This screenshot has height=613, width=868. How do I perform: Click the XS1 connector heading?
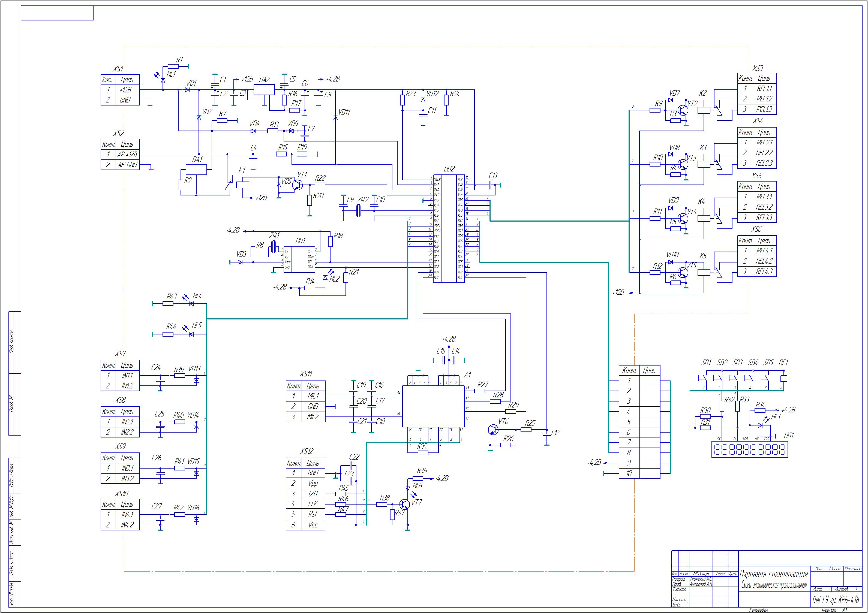(118, 69)
